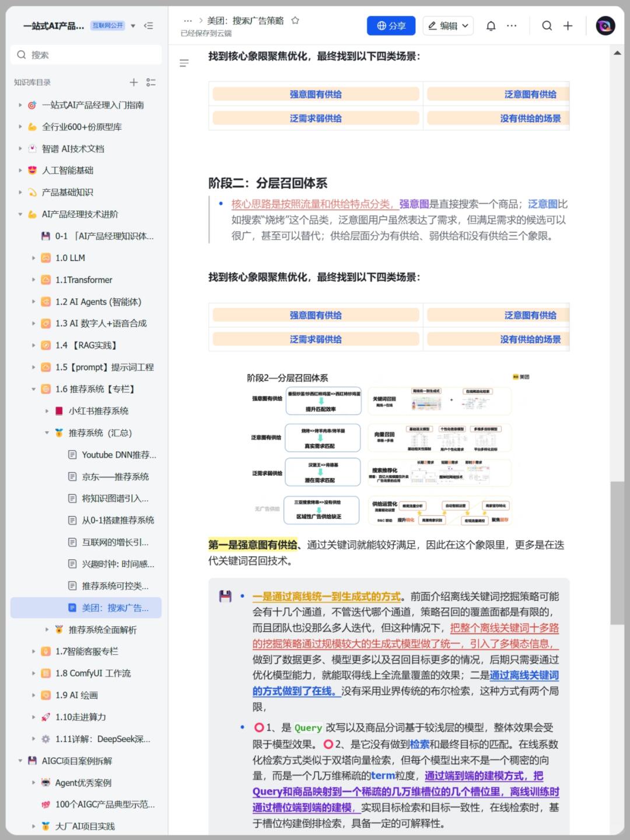Click the gear icon beside 1.11详解：DeepSeek
The image size is (630, 840).
[x=45, y=739]
